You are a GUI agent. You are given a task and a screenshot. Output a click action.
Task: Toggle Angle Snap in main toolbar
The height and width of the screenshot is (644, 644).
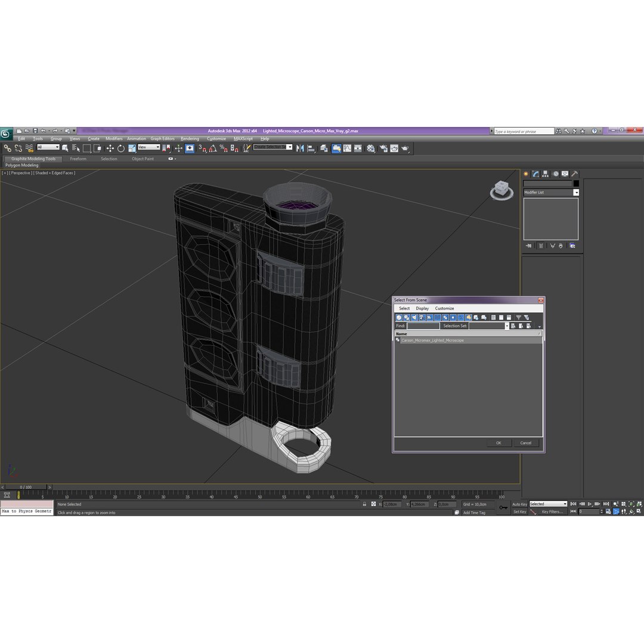[213, 148]
